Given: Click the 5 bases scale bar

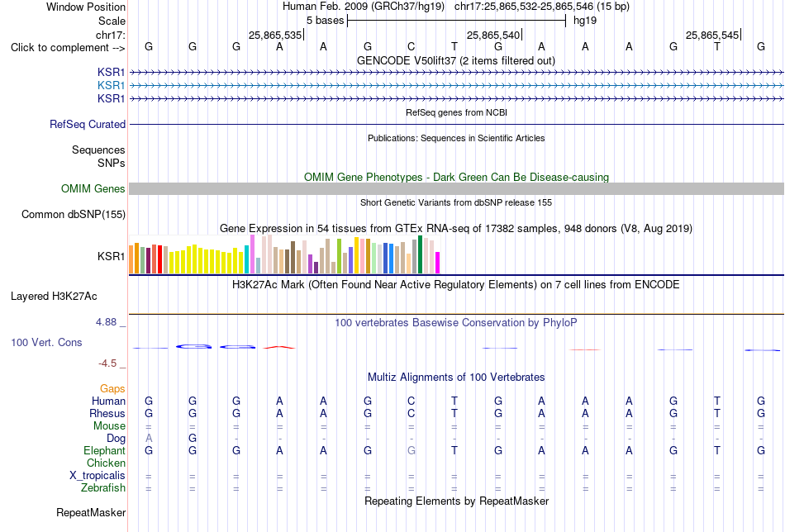Looking at the screenshot, I should click(x=456, y=21).
